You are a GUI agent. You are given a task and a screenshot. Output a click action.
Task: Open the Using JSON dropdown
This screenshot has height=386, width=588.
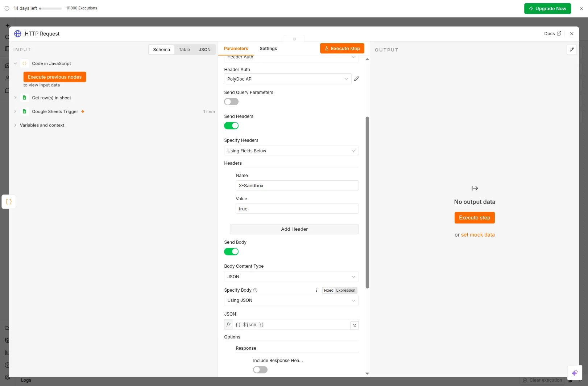tap(291, 300)
